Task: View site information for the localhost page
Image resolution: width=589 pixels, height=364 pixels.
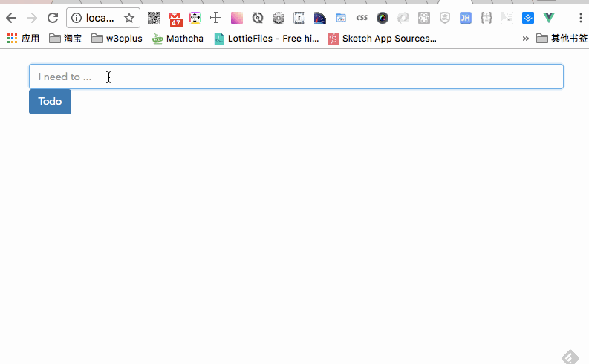Action: tap(77, 18)
